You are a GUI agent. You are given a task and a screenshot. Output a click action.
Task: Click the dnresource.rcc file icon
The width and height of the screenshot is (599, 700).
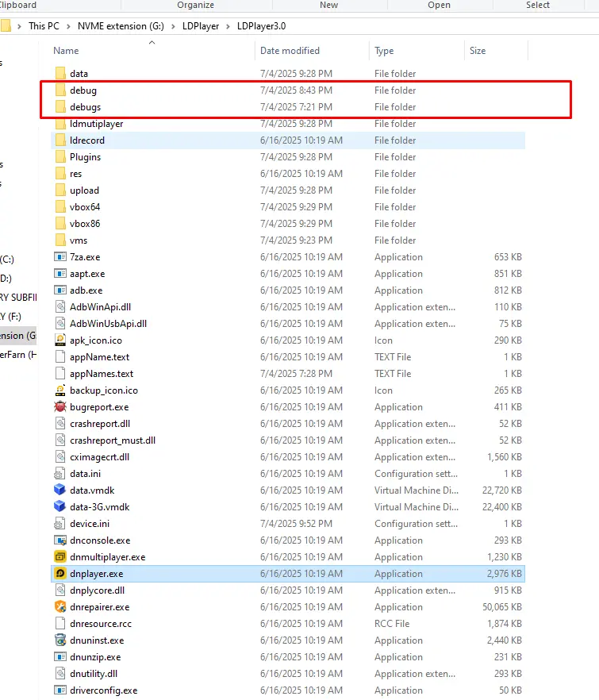(x=60, y=623)
